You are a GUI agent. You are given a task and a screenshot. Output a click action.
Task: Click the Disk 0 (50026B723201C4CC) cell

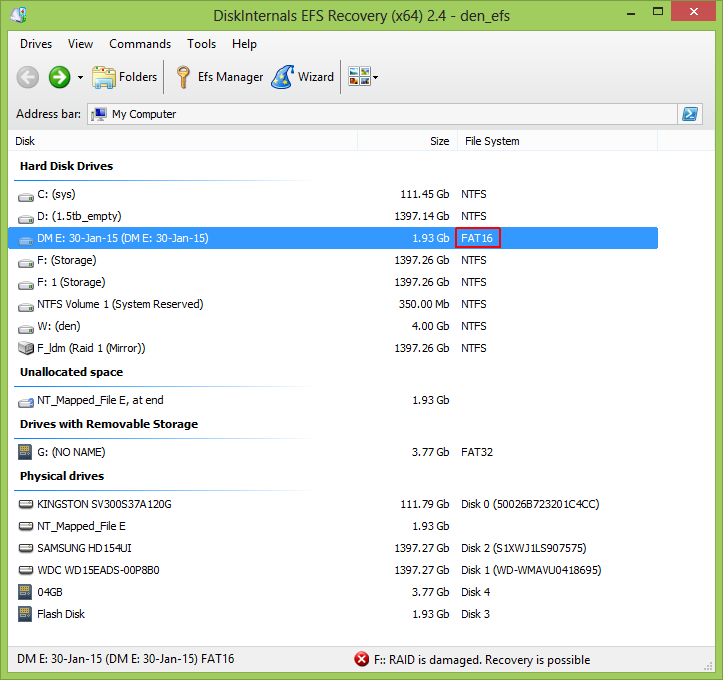(x=530, y=504)
